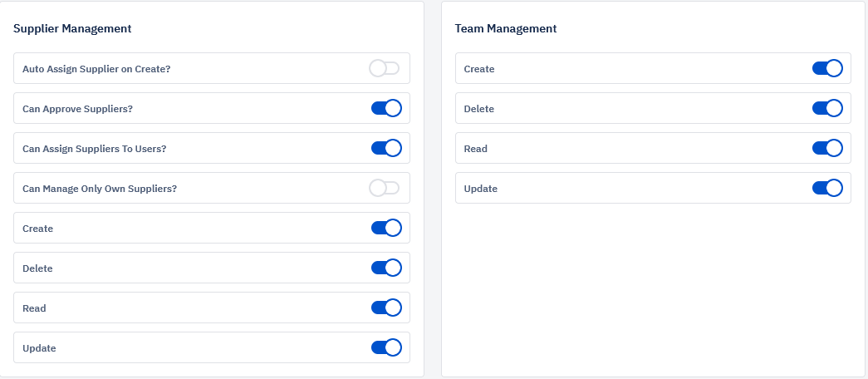Enable Auto Assign Supplier on Create toggle

tap(385, 69)
